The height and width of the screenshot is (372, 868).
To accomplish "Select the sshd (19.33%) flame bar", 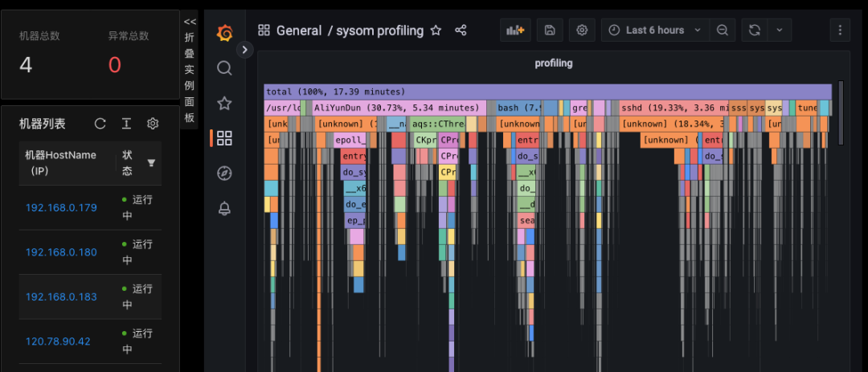I will pyautogui.click(x=674, y=108).
